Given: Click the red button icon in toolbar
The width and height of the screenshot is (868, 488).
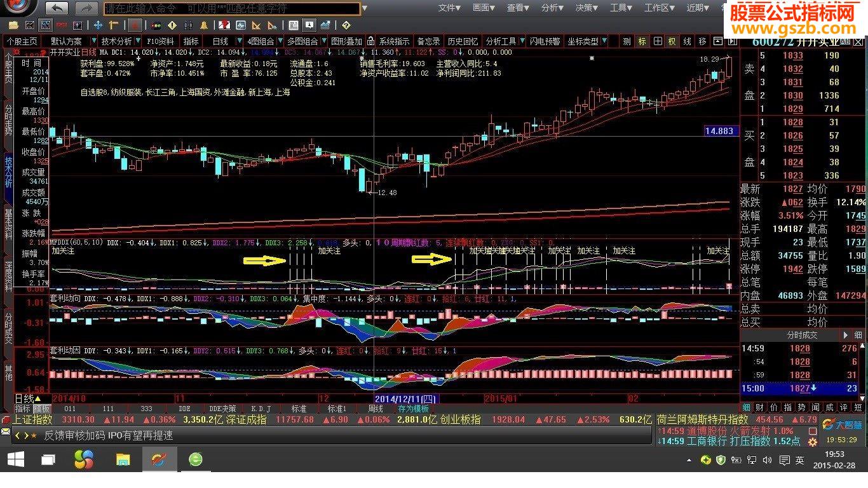Looking at the screenshot, I should (x=135, y=25).
